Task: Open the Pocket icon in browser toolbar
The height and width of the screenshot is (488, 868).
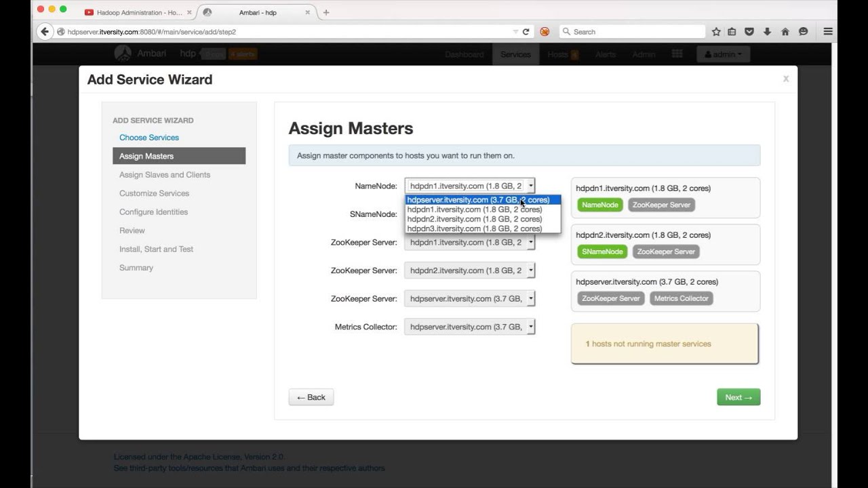Action: pyautogui.click(x=749, y=31)
